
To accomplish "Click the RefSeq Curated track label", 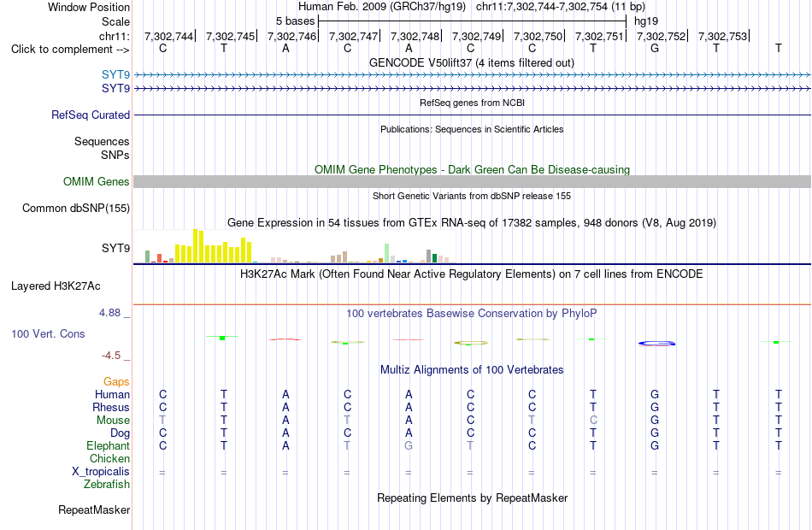I will point(91,115).
